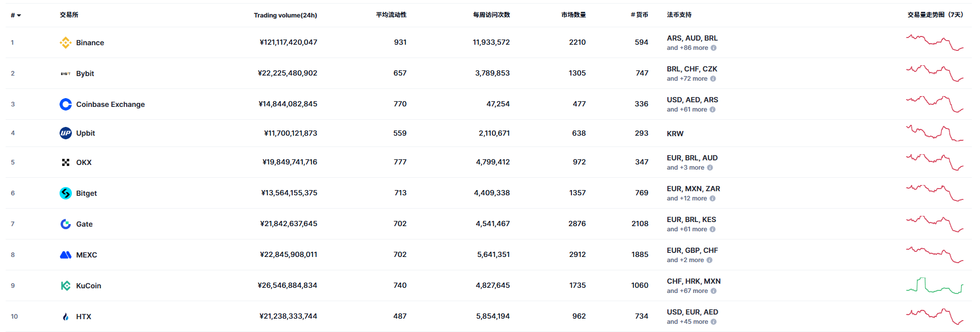Sort by the Trading volume(24h) column header
The image size is (980, 332).
pos(284,15)
